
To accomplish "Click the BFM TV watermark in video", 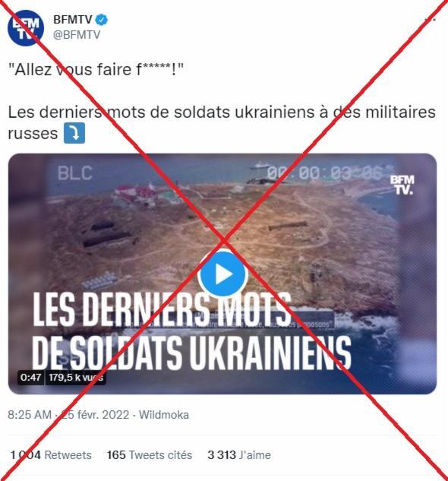I will click(x=402, y=185).
